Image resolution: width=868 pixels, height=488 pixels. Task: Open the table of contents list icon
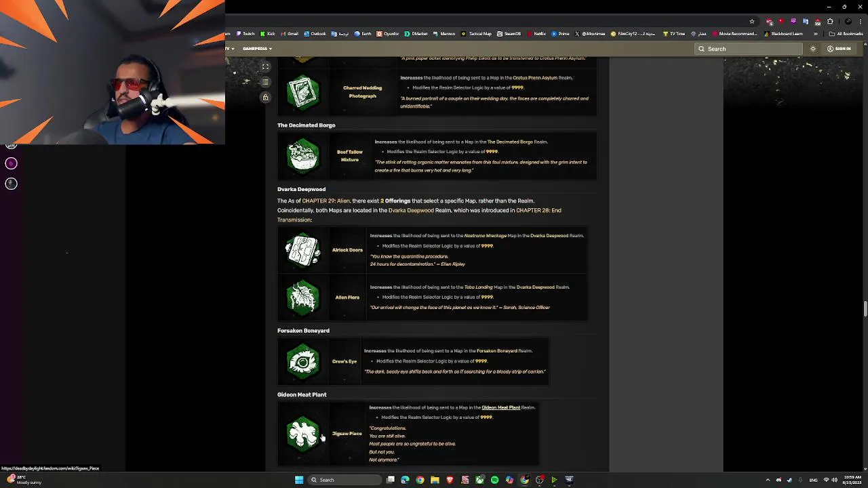(x=266, y=82)
